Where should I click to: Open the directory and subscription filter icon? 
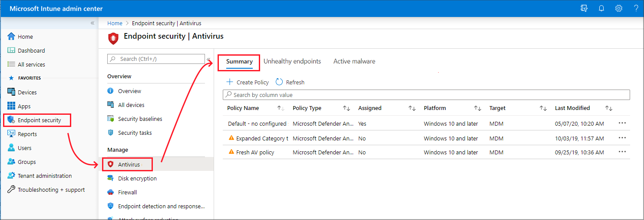[x=584, y=8]
